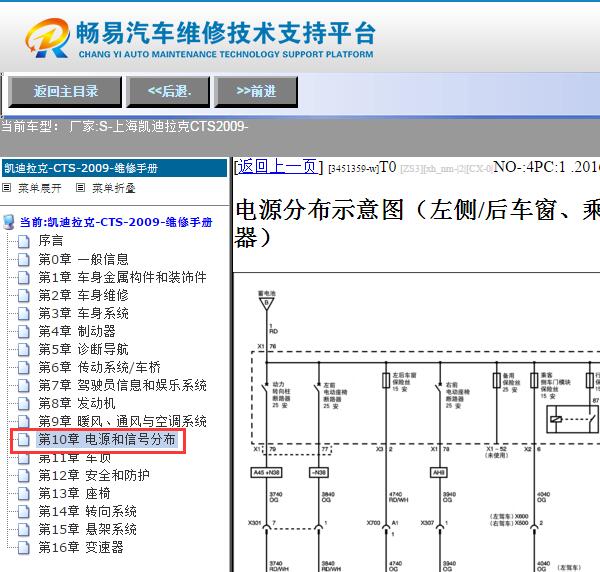Viewport: 600px width, 572px height.
Task: Open 第4章 制动器
Action: [77, 331]
